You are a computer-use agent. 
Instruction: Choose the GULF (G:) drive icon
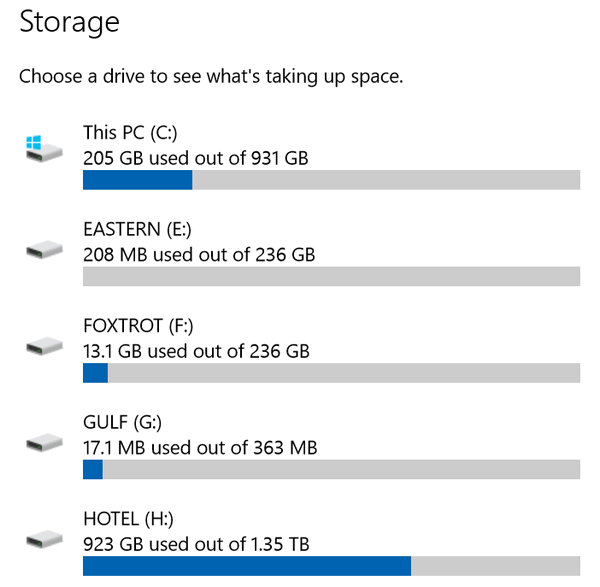44,442
